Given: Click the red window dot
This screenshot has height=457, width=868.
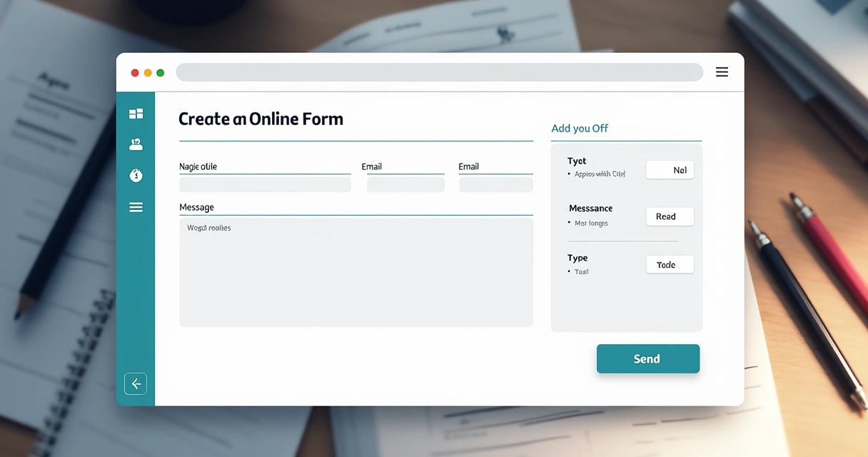Looking at the screenshot, I should [135, 73].
